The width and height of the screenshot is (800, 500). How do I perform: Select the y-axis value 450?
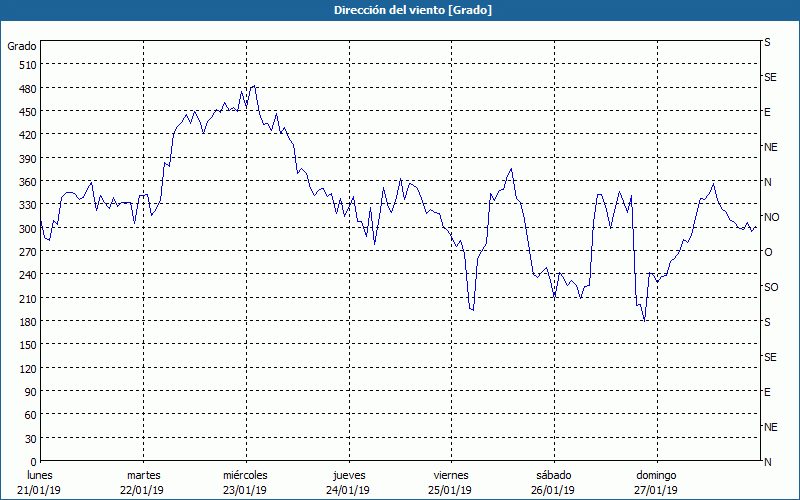click(x=28, y=112)
